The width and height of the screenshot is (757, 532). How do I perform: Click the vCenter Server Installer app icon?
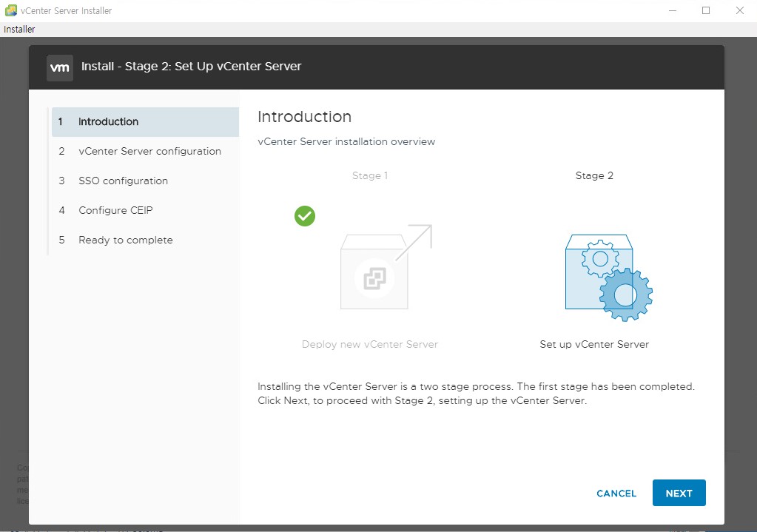pos(10,10)
